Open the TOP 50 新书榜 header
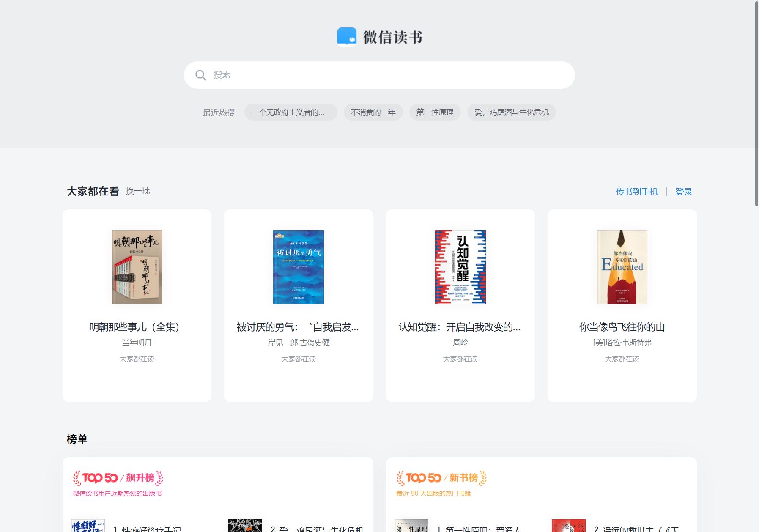759x532 pixels. pos(441,478)
